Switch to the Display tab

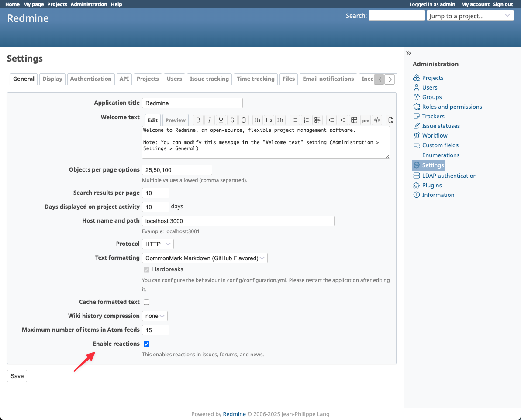coord(52,79)
